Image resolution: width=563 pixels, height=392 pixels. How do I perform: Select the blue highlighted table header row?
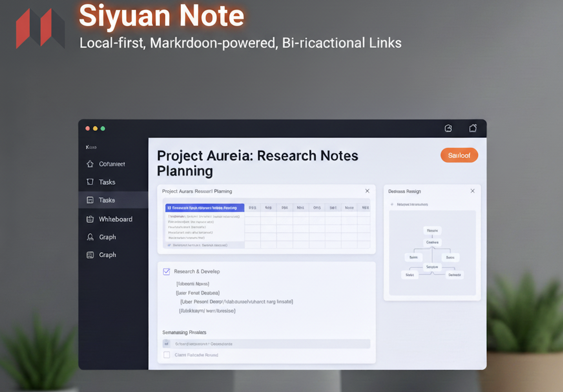[x=205, y=208]
